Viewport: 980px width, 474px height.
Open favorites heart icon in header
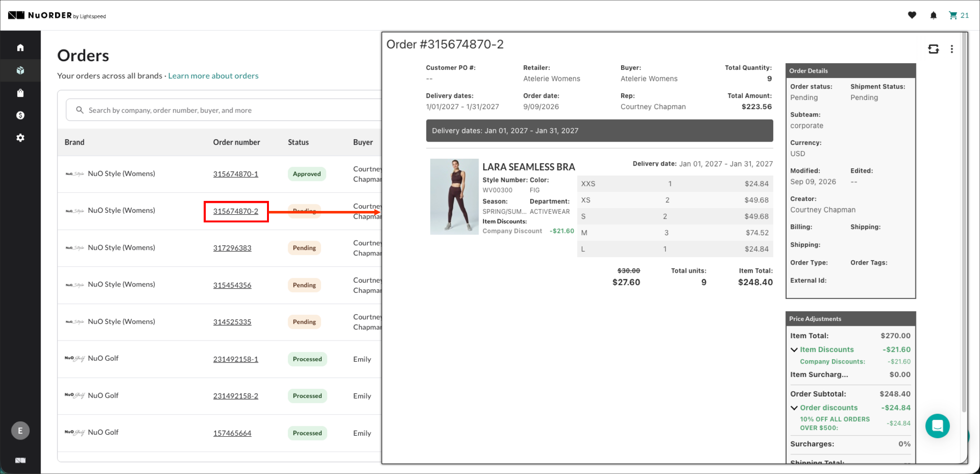(912, 15)
